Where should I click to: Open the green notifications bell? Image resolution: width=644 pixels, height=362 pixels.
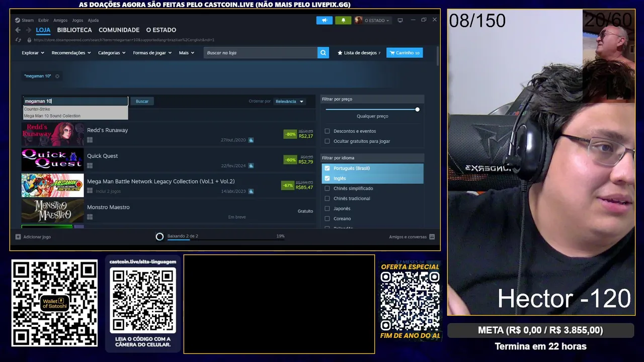pos(343,20)
